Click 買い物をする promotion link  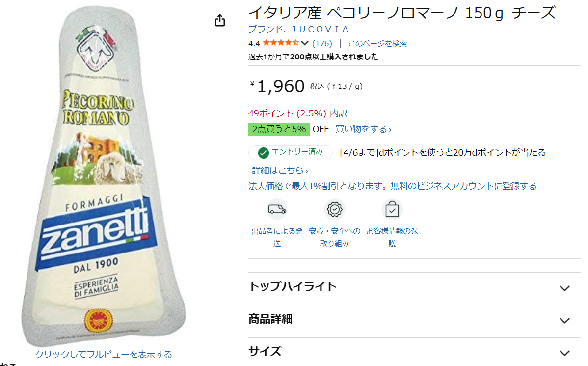(x=363, y=129)
